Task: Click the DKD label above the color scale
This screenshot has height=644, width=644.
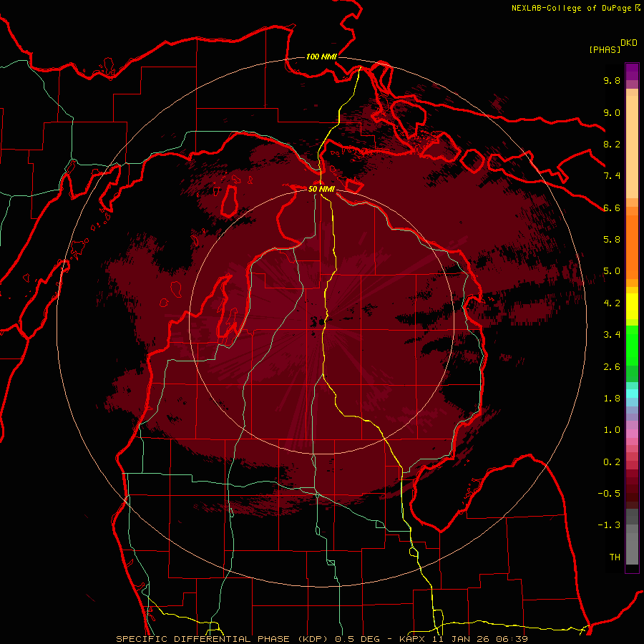Action: pyautogui.click(x=628, y=43)
